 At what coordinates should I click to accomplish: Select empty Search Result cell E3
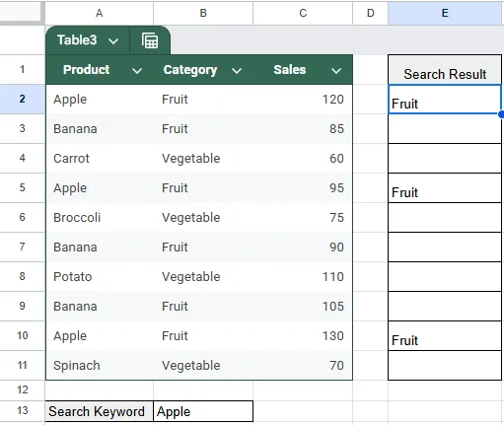tap(445, 129)
